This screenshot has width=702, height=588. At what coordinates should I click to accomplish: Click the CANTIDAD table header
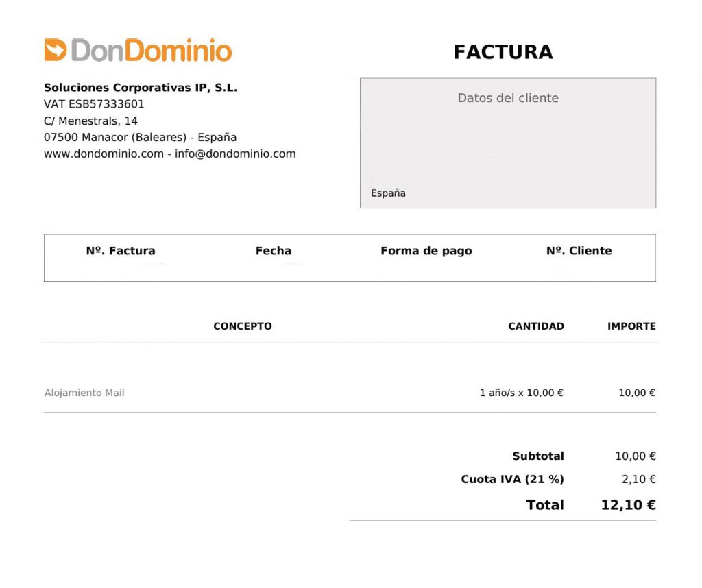(x=535, y=326)
